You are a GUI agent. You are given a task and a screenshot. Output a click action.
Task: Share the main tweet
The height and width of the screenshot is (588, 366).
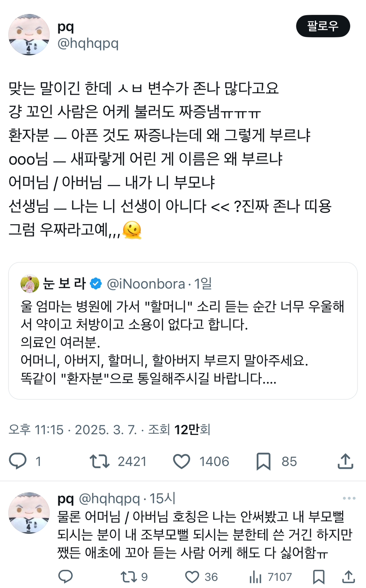[x=345, y=461]
